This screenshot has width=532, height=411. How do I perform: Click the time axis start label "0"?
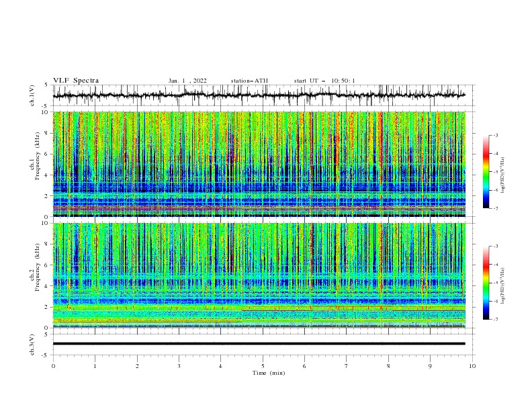click(x=53, y=366)
